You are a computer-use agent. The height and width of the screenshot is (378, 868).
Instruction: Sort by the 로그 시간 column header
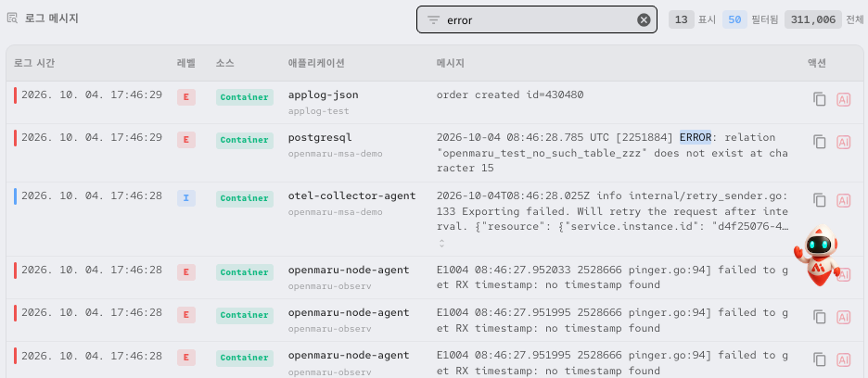(x=34, y=63)
